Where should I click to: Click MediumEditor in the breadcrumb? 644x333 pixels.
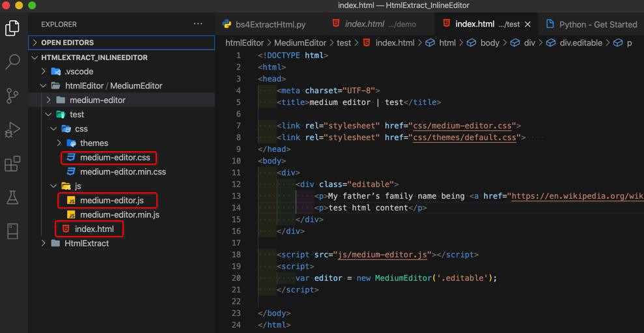[x=300, y=43]
